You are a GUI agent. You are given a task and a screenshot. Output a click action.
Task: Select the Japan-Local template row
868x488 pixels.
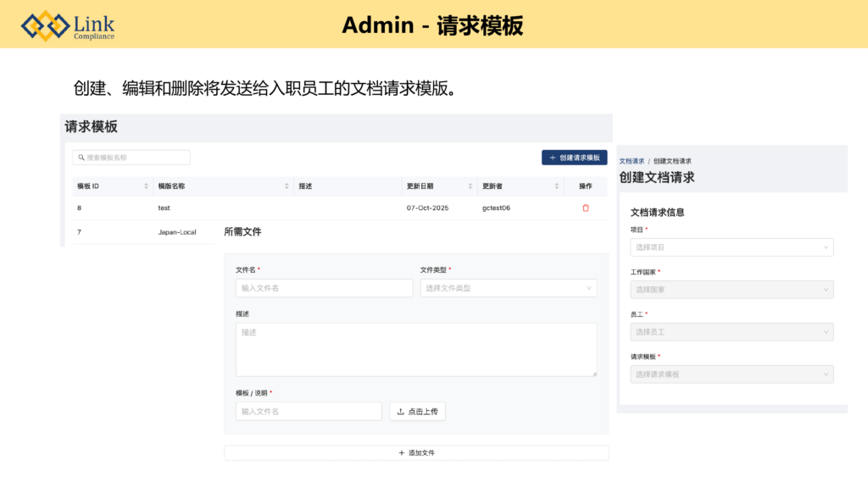[x=176, y=232]
